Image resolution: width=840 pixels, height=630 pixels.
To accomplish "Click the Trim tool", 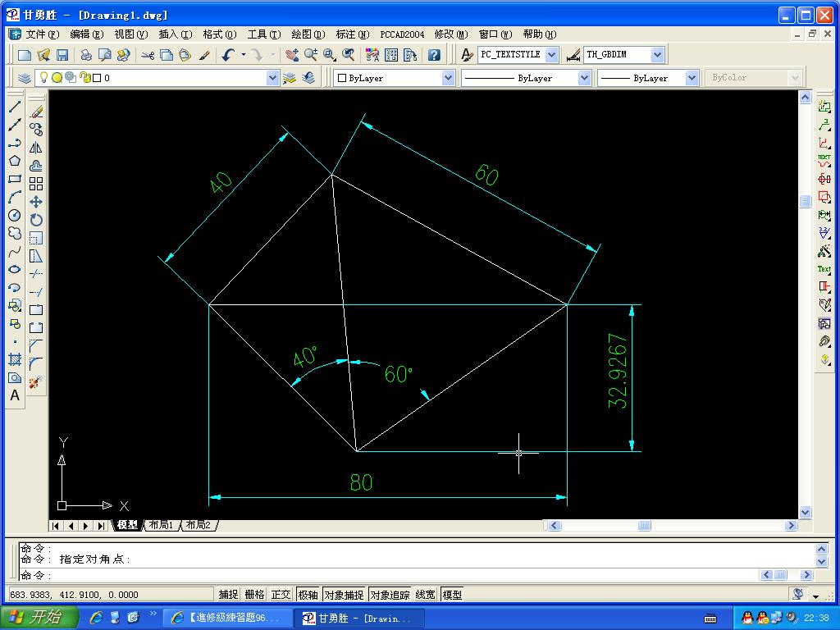I will (x=36, y=274).
